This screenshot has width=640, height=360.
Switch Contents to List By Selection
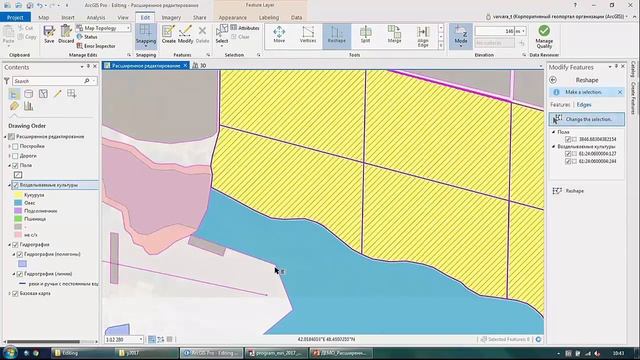43,94
